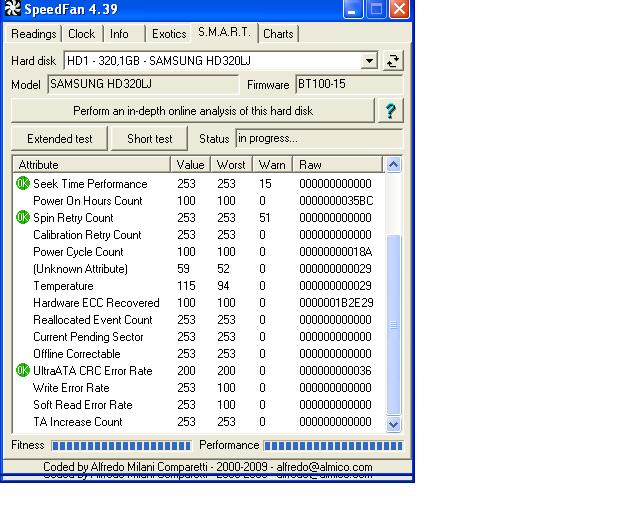This screenshot has width=640, height=512.
Task: Click the Performance progress bar
Action: click(333, 445)
